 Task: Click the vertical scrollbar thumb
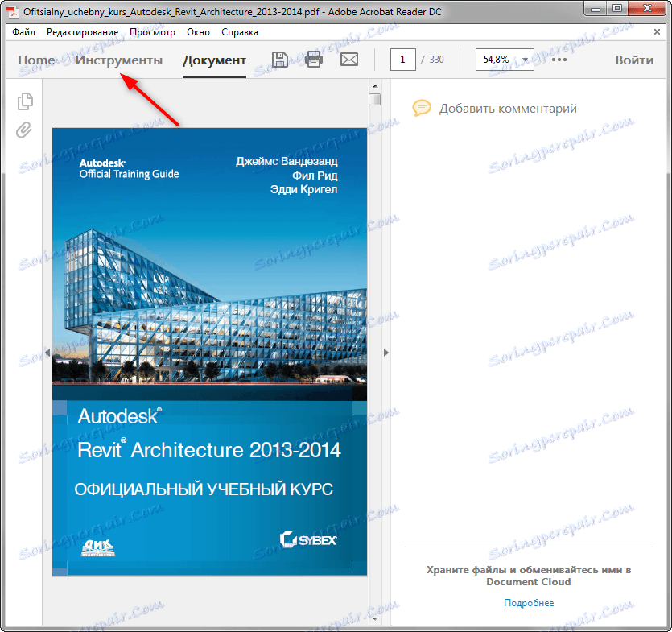coord(374,99)
